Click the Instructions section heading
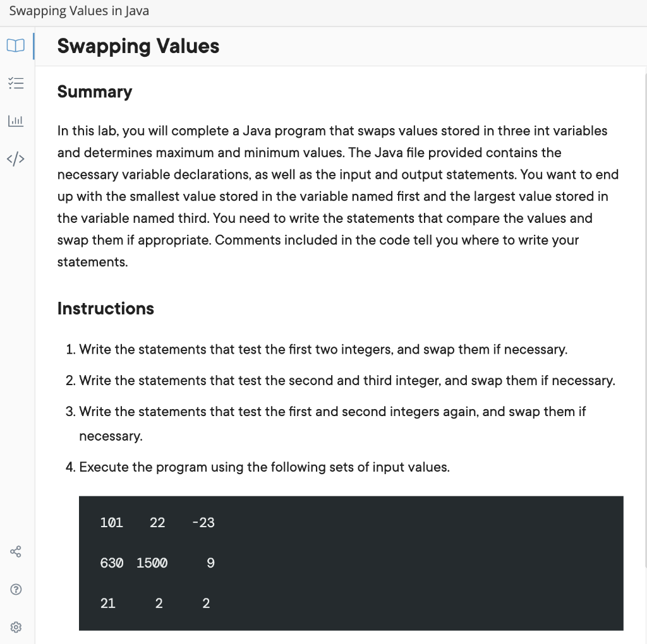This screenshot has height=644, width=647. coord(106,309)
